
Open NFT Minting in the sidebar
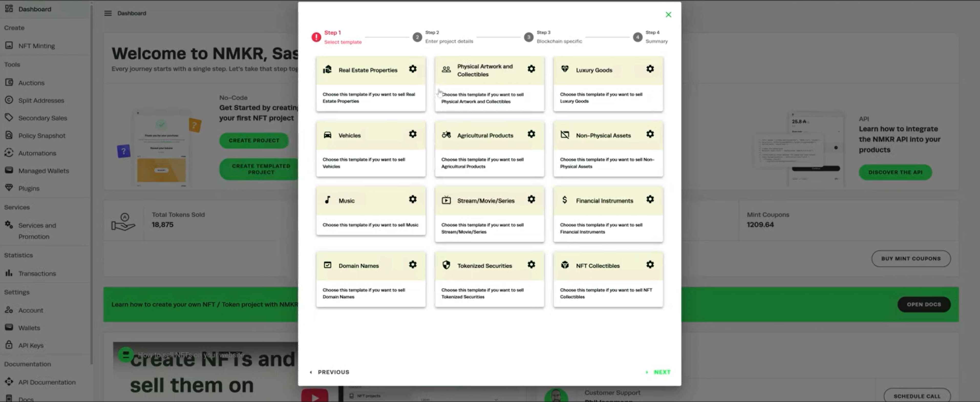[x=37, y=46]
